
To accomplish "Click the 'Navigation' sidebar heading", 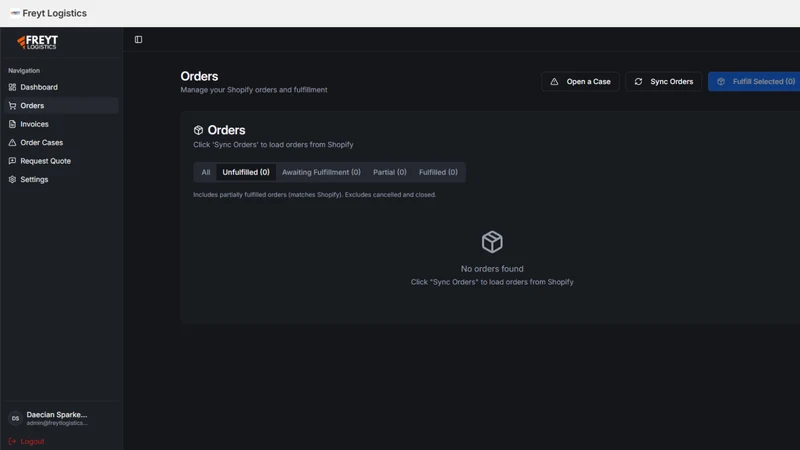I will (24, 70).
